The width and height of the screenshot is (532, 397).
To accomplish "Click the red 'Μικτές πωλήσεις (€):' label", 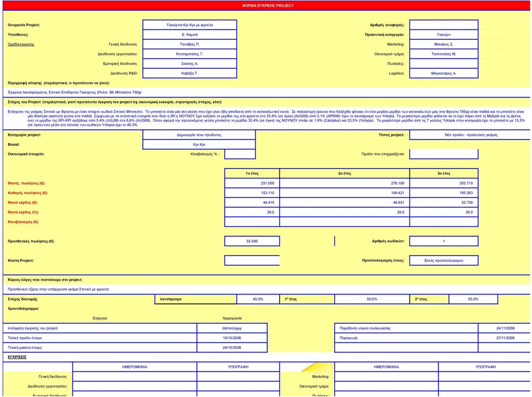I will [x=27, y=184].
